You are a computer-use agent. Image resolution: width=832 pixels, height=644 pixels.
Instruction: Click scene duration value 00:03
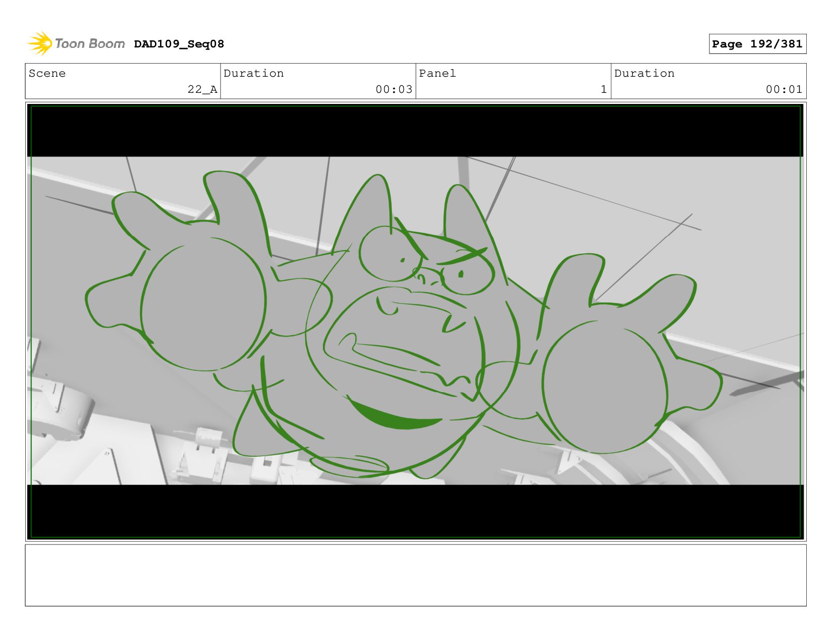point(394,89)
